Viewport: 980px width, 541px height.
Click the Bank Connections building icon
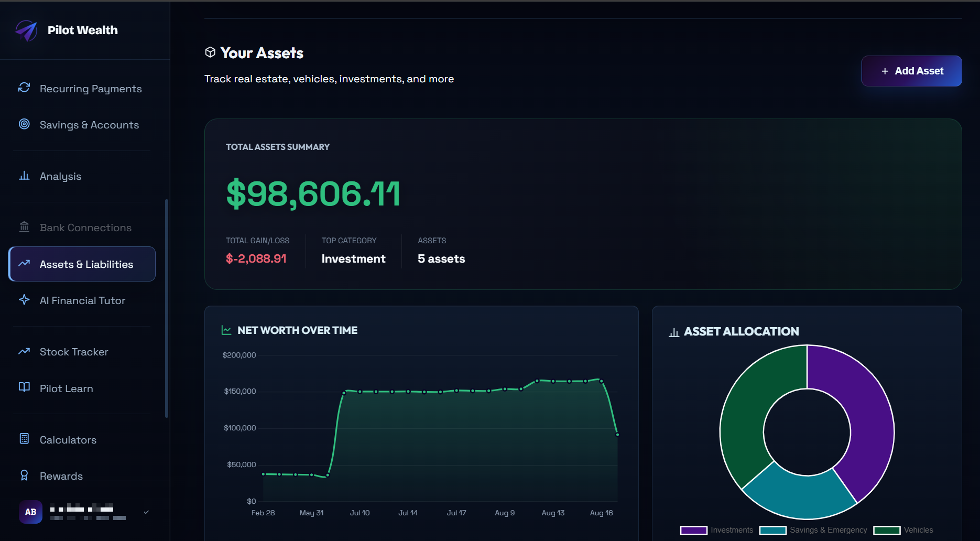24,226
